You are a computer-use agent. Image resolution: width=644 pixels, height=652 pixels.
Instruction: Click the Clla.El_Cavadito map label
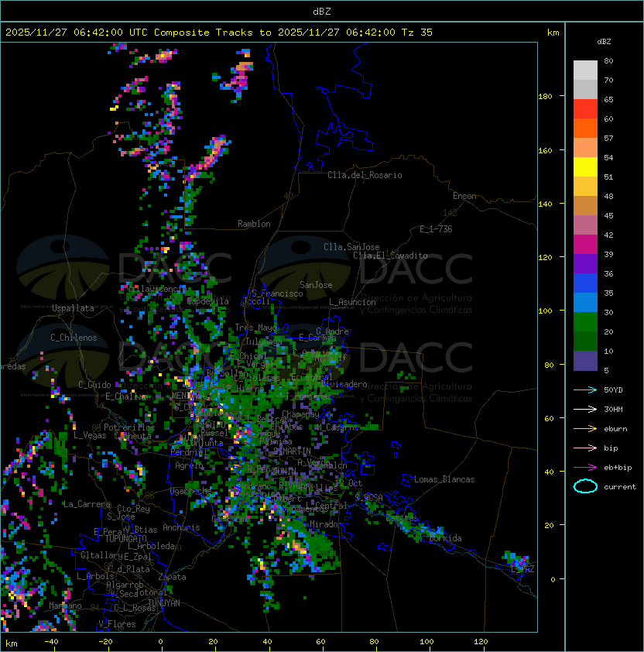tap(390, 256)
